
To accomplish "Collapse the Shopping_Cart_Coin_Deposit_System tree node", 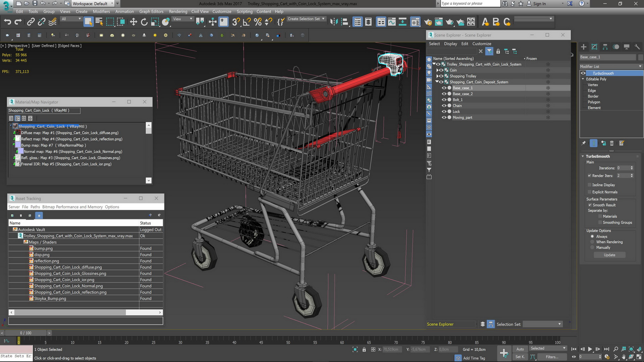I will 437,82.
